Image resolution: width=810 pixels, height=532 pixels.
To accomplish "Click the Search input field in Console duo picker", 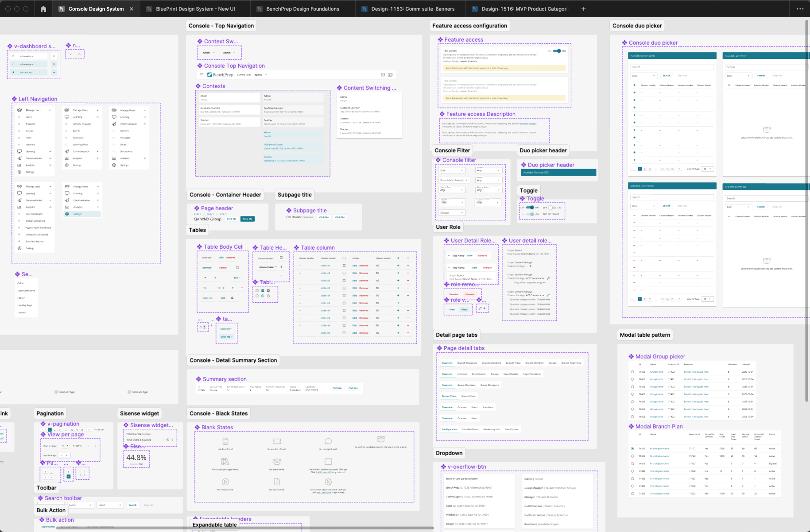I will (x=672, y=67).
